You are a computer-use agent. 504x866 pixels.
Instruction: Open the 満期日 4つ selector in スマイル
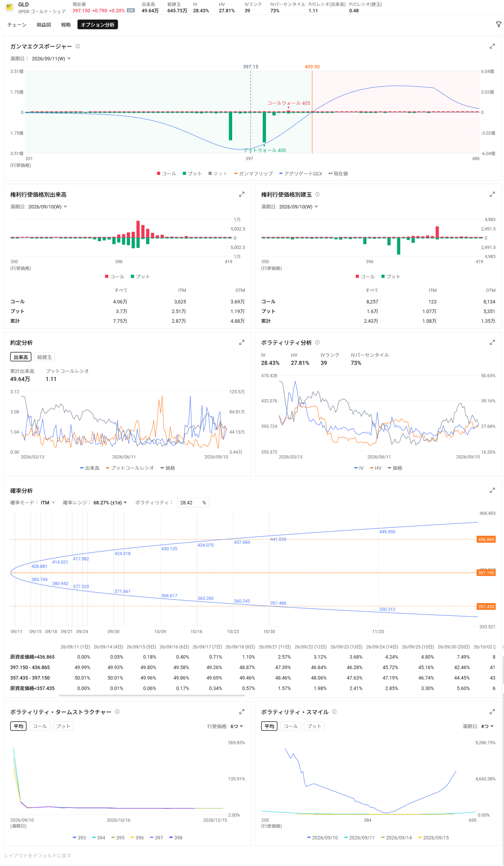tap(487, 726)
